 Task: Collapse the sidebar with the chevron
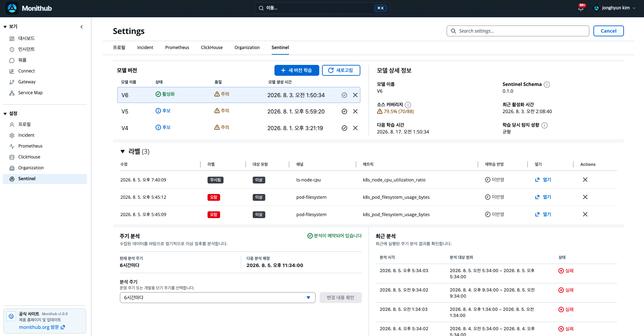click(x=82, y=27)
